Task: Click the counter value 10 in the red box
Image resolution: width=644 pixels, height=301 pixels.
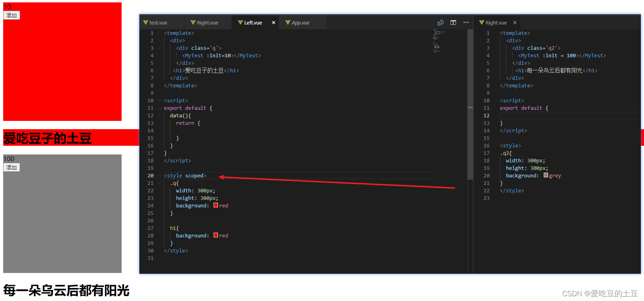Action: 7,7
